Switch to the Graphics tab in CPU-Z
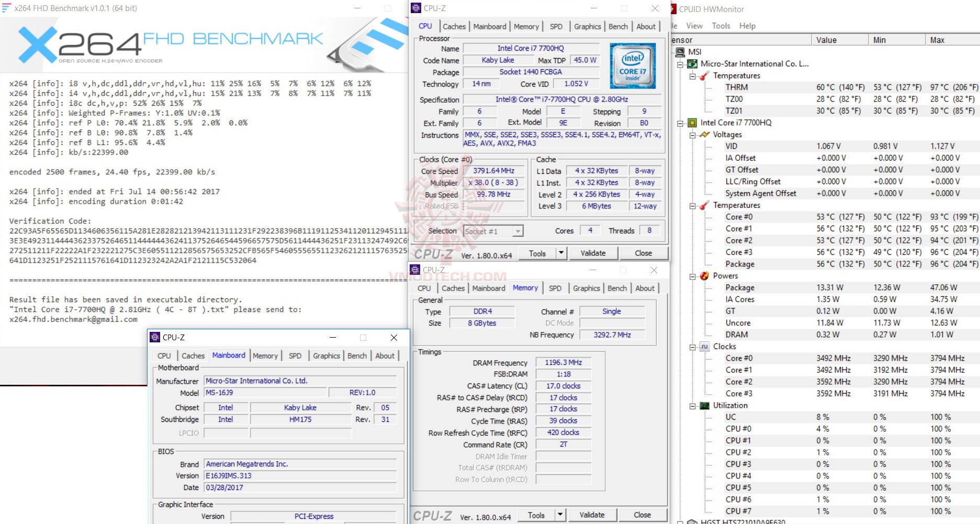This screenshot has height=524, width=980. 587,26
